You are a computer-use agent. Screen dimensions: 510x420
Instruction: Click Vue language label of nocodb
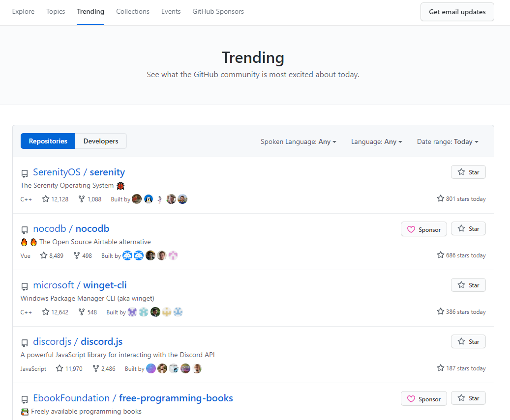point(26,256)
